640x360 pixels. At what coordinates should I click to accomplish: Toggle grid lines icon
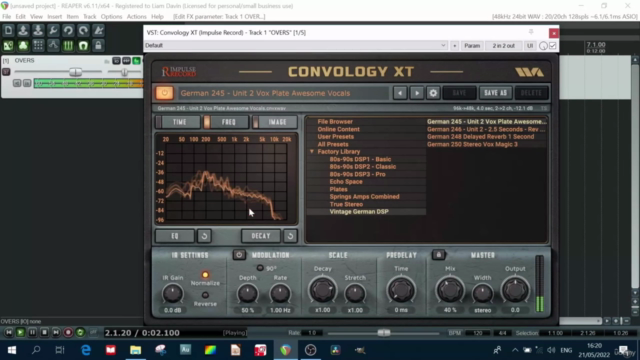tap(68, 45)
